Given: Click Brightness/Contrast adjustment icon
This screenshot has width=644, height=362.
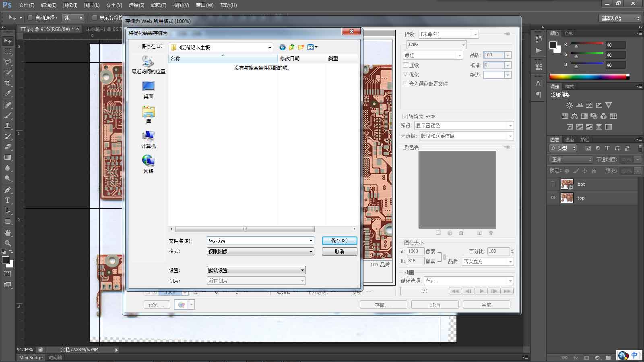Looking at the screenshot, I should pyautogui.click(x=570, y=105).
